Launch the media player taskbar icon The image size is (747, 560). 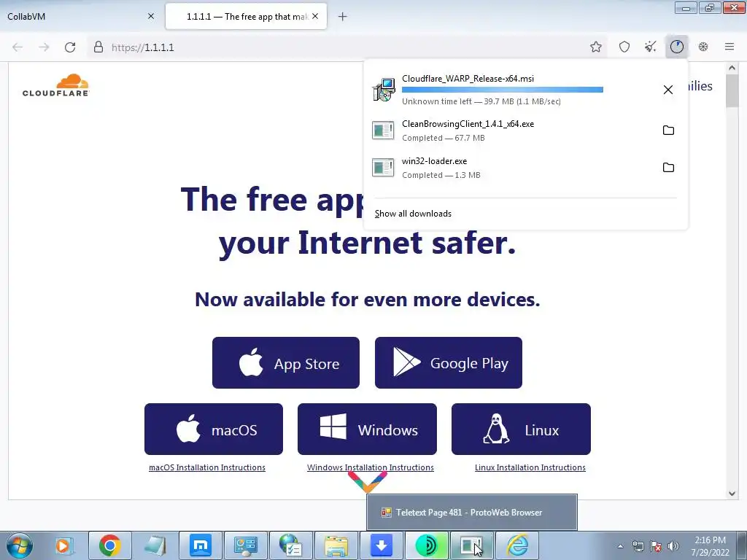click(x=63, y=545)
